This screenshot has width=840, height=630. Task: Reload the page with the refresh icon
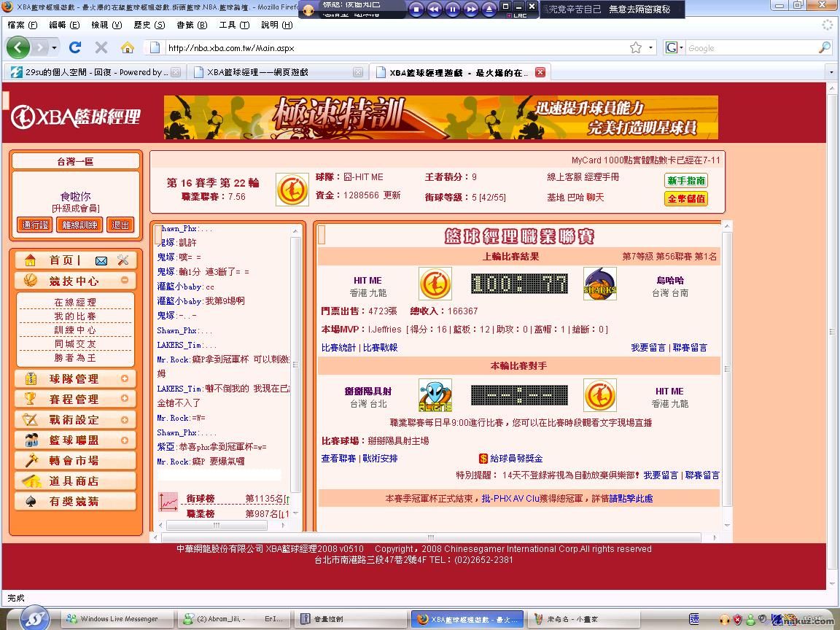click(74, 47)
